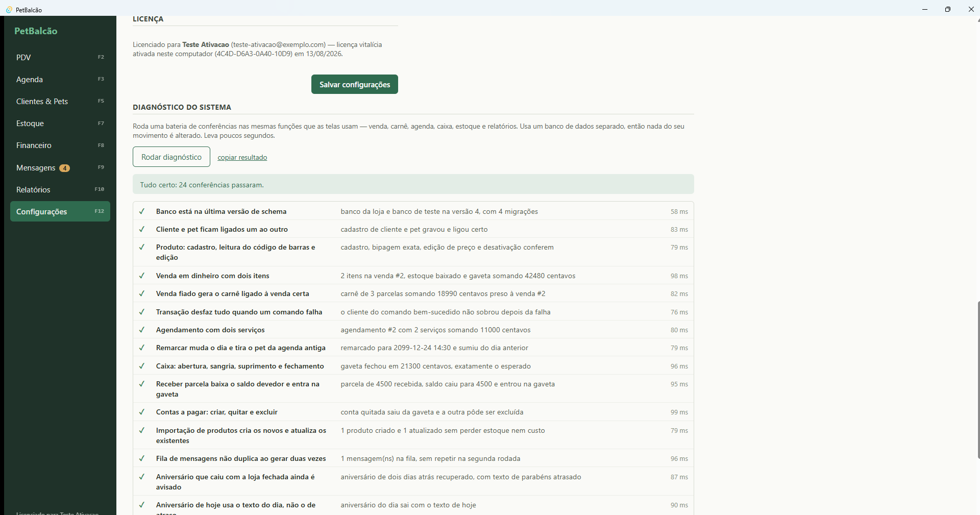Minimize the PetBalcão window
Screen dimensions: 980x515
tap(925, 9)
